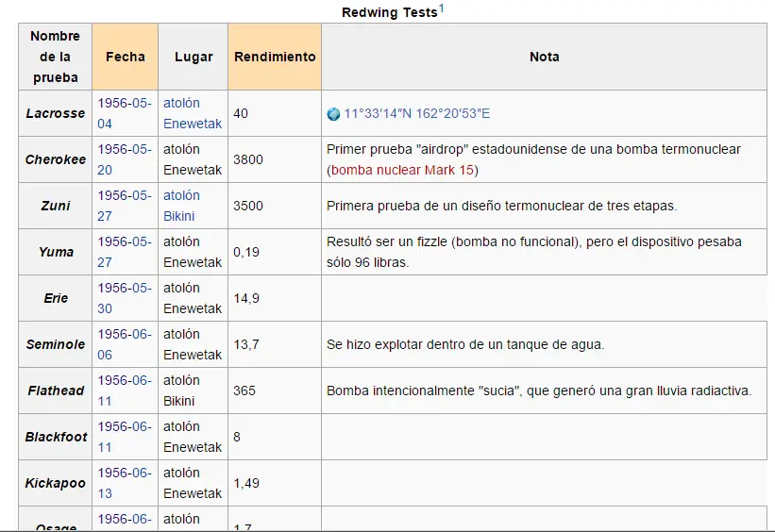Open the 1956-05-04 date link for Lacrosse
Viewport: 775px width, 532px height.
(x=125, y=113)
